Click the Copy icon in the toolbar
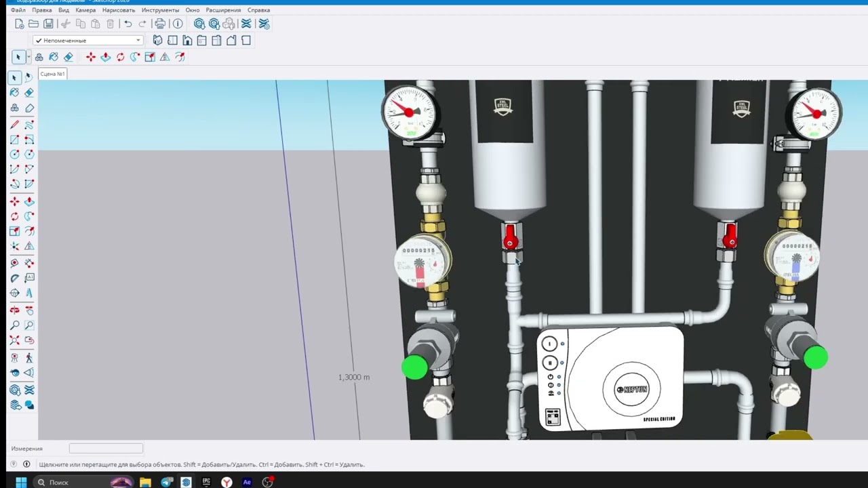Image resolution: width=868 pixels, height=488 pixels. click(x=81, y=24)
